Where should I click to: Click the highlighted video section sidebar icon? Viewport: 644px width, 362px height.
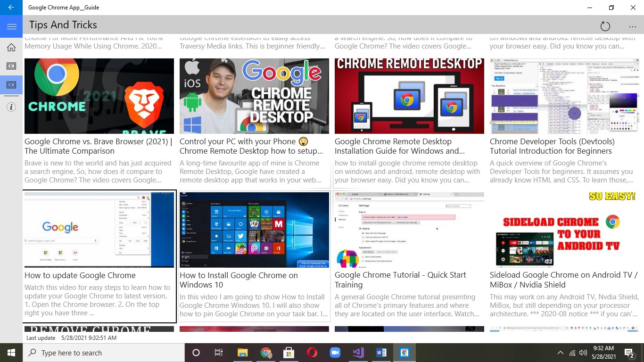click(x=11, y=85)
